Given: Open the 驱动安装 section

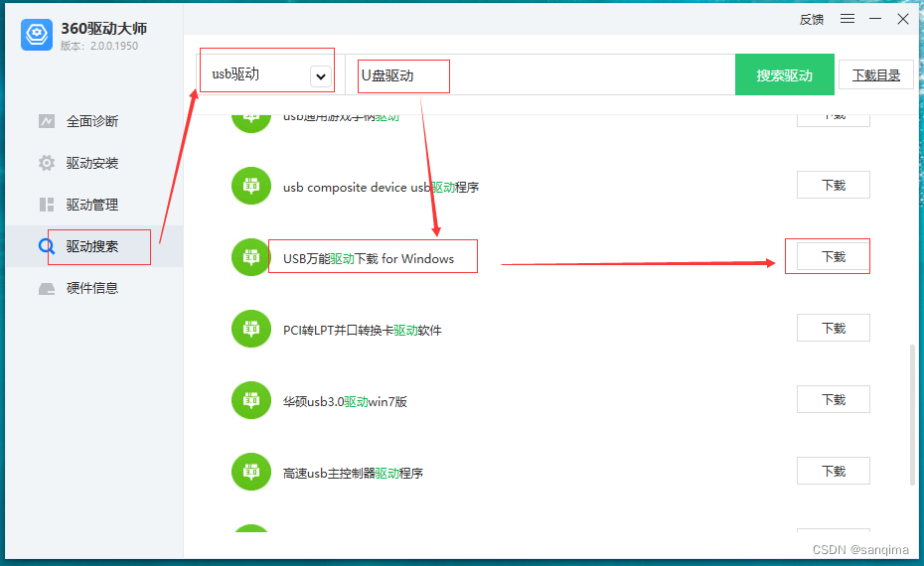Looking at the screenshot, I should [92, 163].
